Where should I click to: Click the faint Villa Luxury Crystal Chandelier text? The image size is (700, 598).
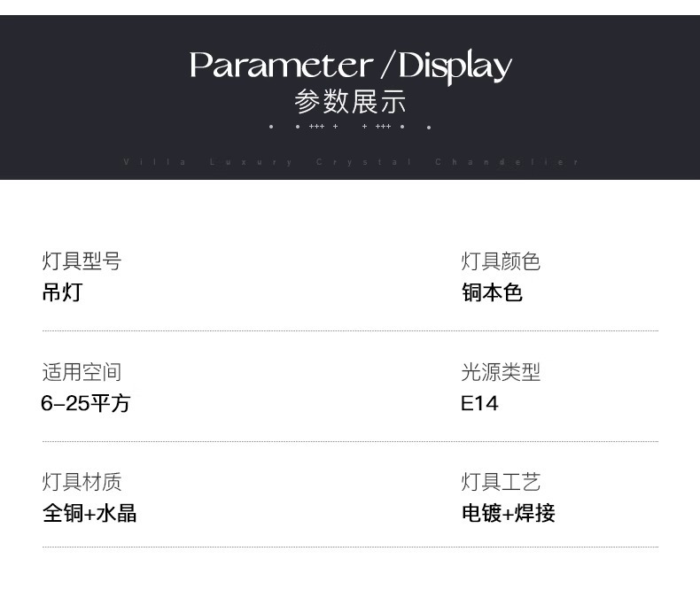pyautogui.click(x=351, y=161)
